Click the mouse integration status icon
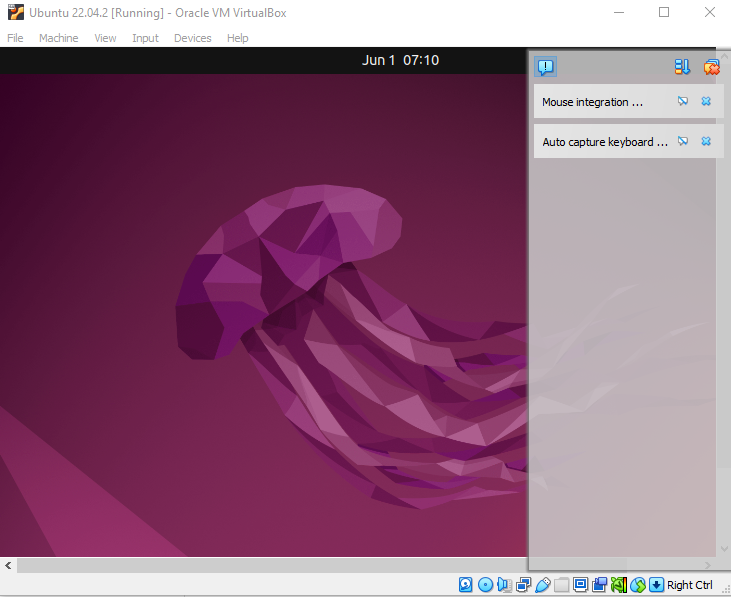Viewport: 731px width, 597px height. [x=638, y=584]
